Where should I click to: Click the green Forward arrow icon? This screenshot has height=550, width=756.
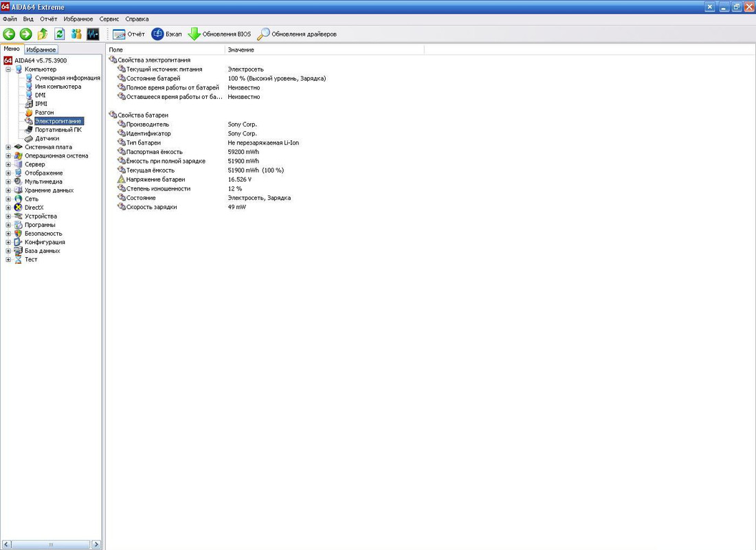pos(26,34)
